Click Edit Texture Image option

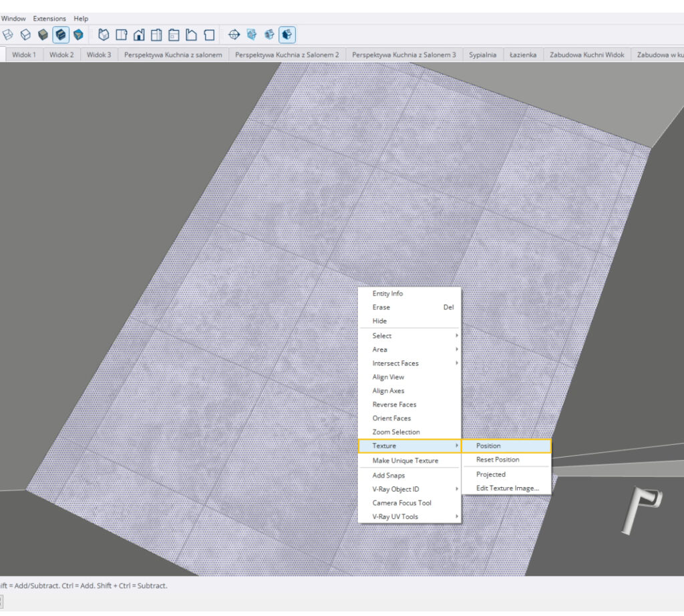coord(507,488)
